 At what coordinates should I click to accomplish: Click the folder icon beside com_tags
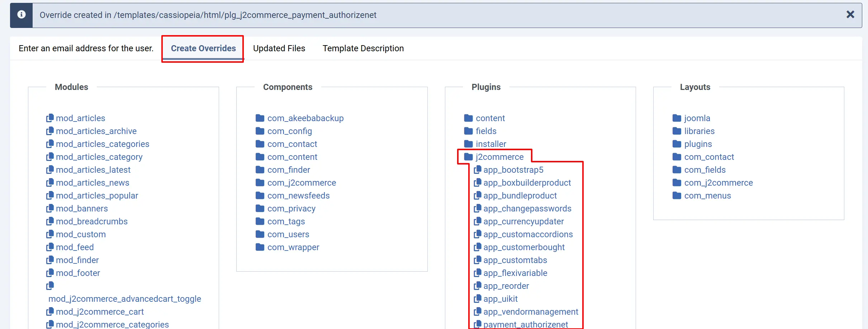pyautogui.click(x=260, y=221)
